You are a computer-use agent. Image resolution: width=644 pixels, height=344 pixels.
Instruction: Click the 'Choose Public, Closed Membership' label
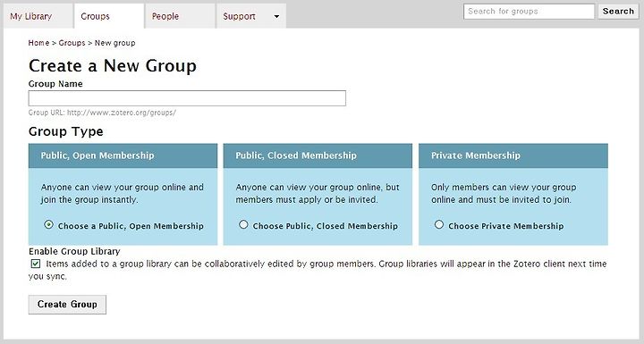(x=326, y=226)
